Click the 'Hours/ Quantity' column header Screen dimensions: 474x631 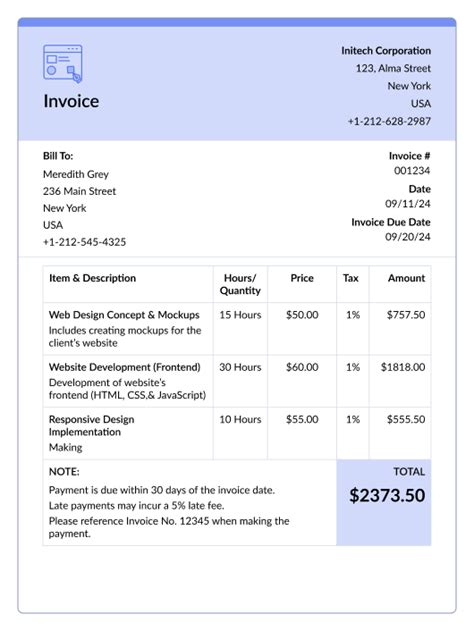(x=240, y=284)
